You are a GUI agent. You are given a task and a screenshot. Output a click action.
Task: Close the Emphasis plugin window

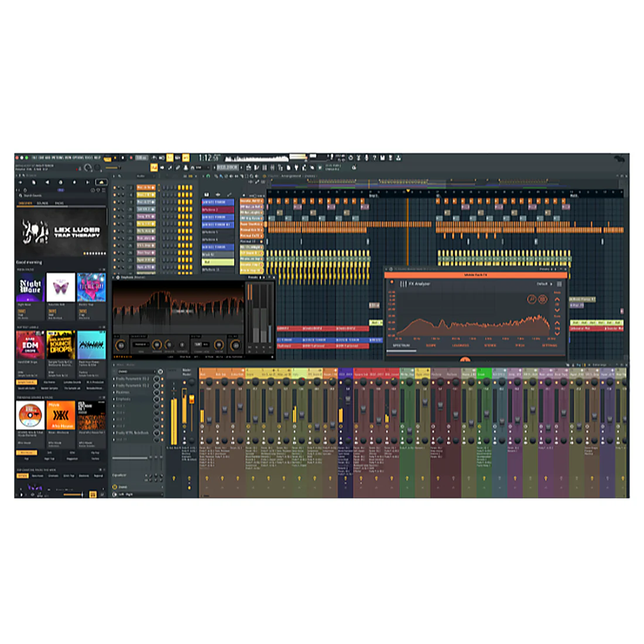274,278
